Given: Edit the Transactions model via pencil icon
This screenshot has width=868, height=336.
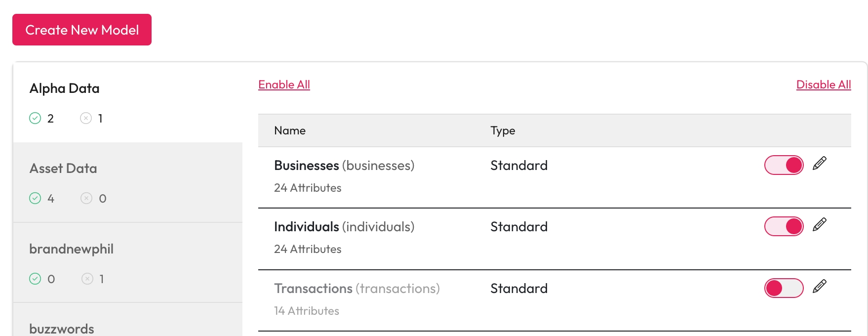Looking at the screenshot, I should pos(819,287).
